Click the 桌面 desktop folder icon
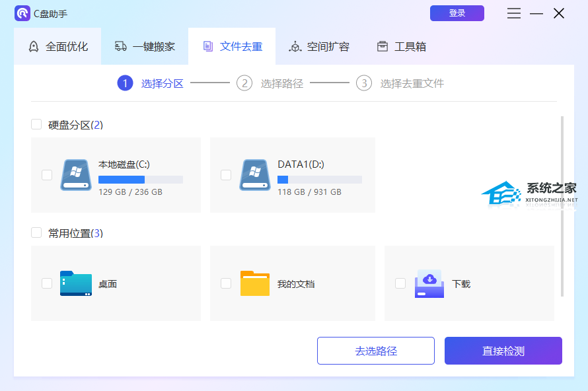 pyautogui.click(x=76, y=283)
